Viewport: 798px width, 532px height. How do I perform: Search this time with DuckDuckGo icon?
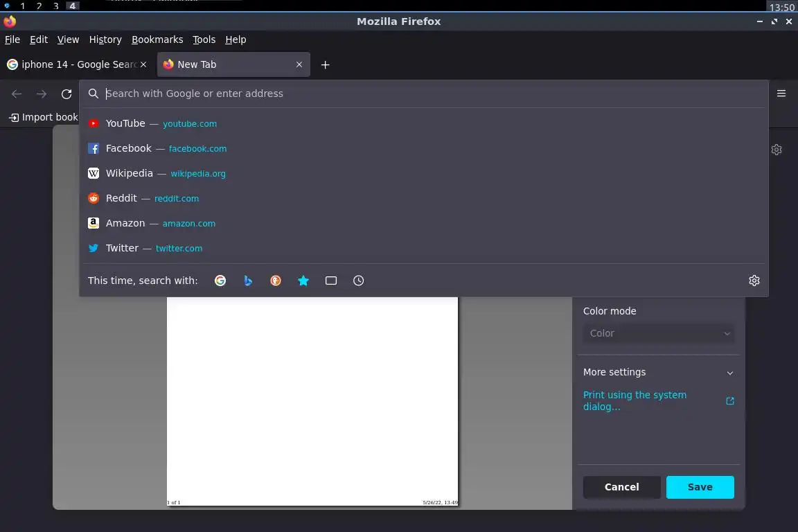[275, 281]
